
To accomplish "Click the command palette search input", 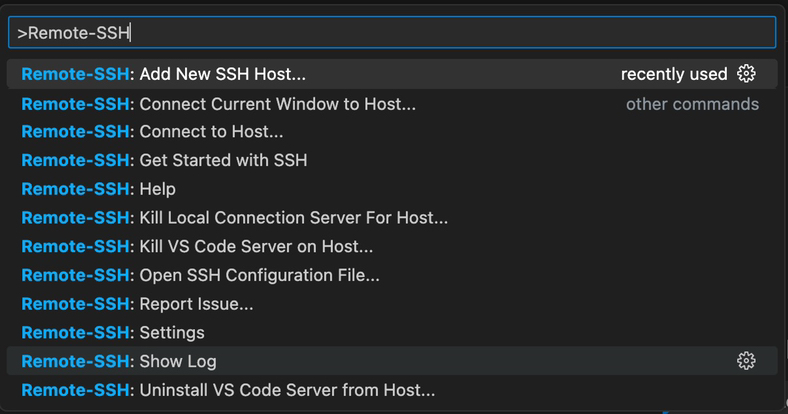I will click(392, 33).
